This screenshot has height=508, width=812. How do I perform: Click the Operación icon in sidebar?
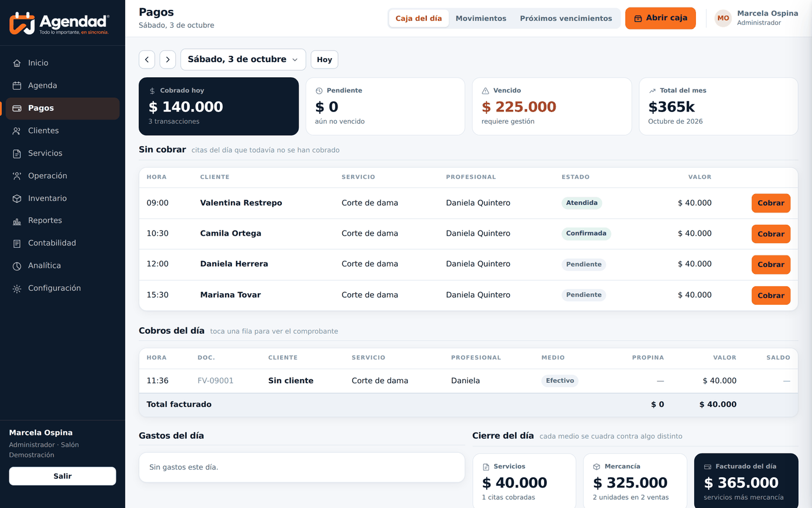pos(17,176)
